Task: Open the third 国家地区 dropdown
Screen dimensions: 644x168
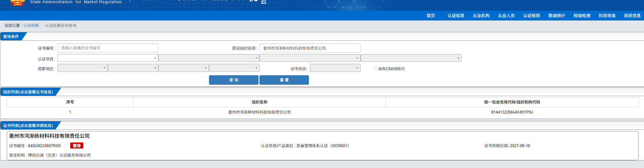Action: (x=184, y=68)
